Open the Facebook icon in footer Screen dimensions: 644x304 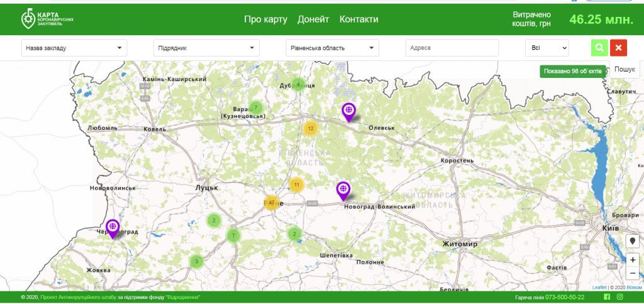point(607,297)
